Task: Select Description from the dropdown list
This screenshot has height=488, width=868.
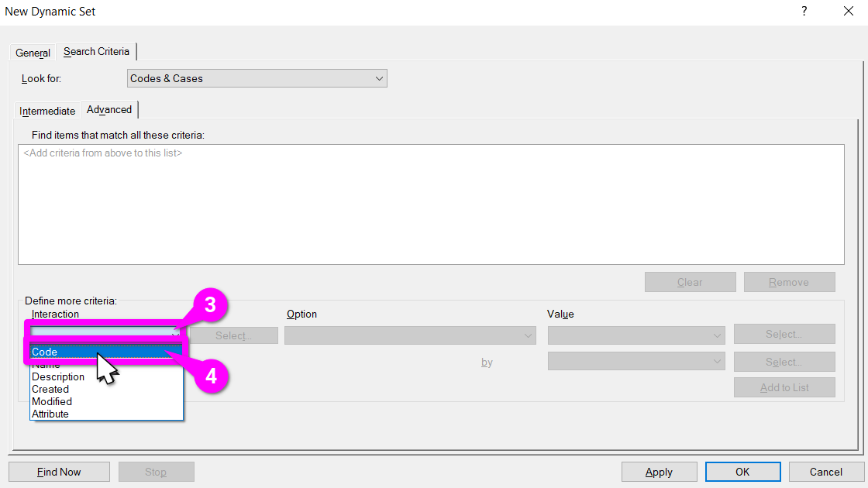Action: [x=58, y=377]
